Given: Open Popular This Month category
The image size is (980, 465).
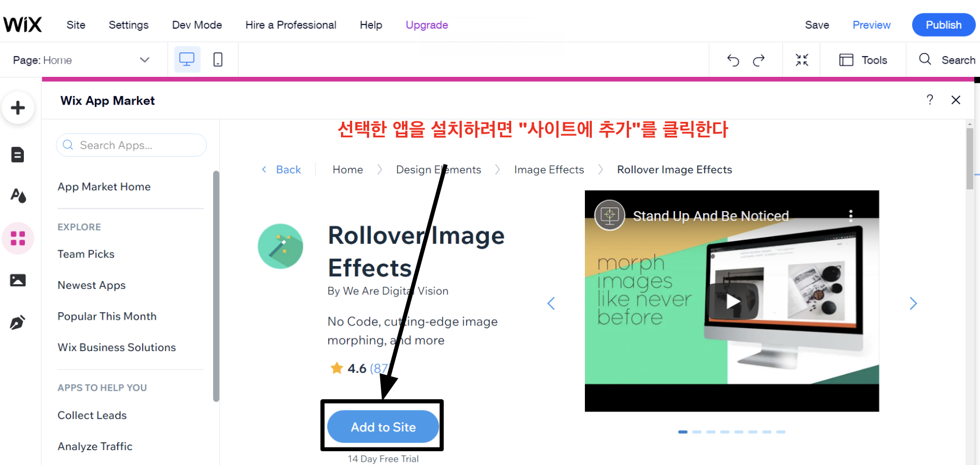Looking at the screenshot, I should pos(107,317).
